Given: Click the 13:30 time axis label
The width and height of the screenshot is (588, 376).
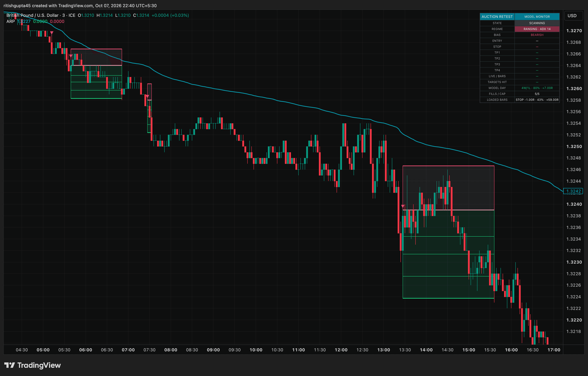Looking at the screenshot, I should point(405,350).
